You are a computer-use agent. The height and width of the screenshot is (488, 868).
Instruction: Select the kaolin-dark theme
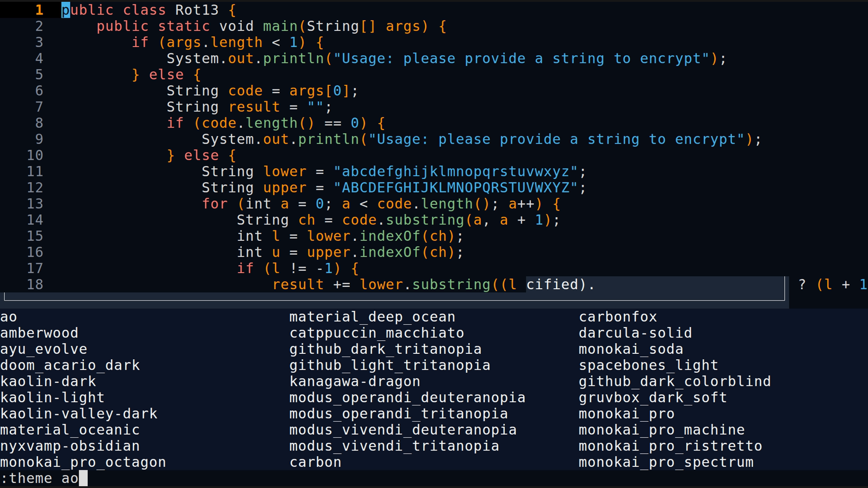point(47,381)
